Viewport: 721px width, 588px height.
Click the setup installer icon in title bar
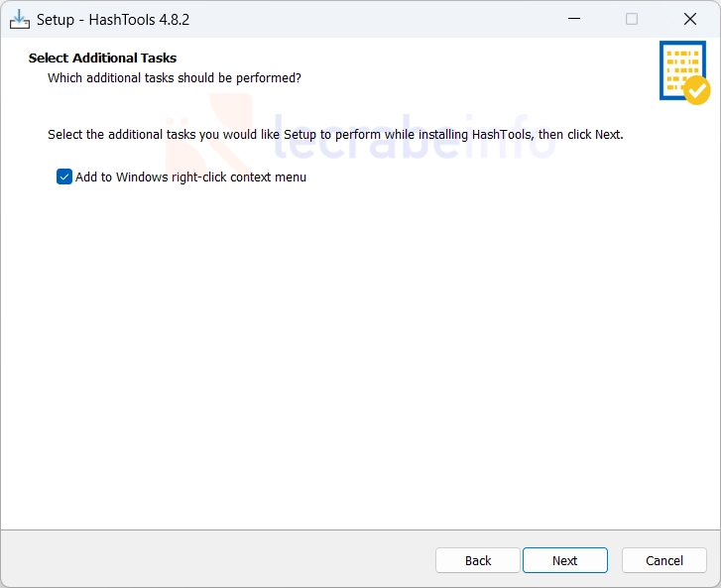pos(19,19)
